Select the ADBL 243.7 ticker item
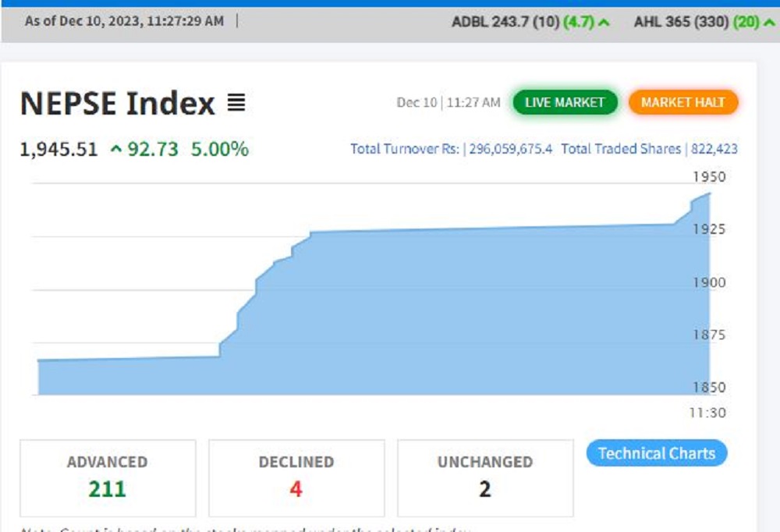The height and width of the screenshot is (532, 780). pyautogui.click(x=504, y=22)
